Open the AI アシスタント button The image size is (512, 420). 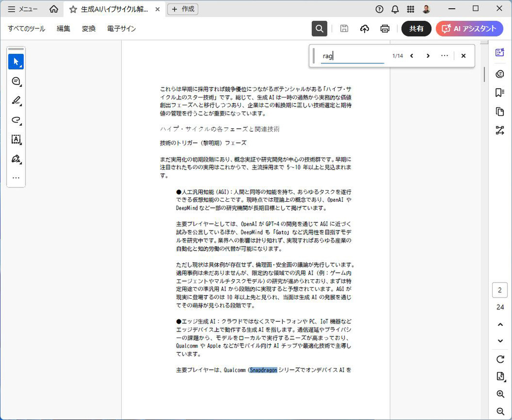tap(469, 29)
